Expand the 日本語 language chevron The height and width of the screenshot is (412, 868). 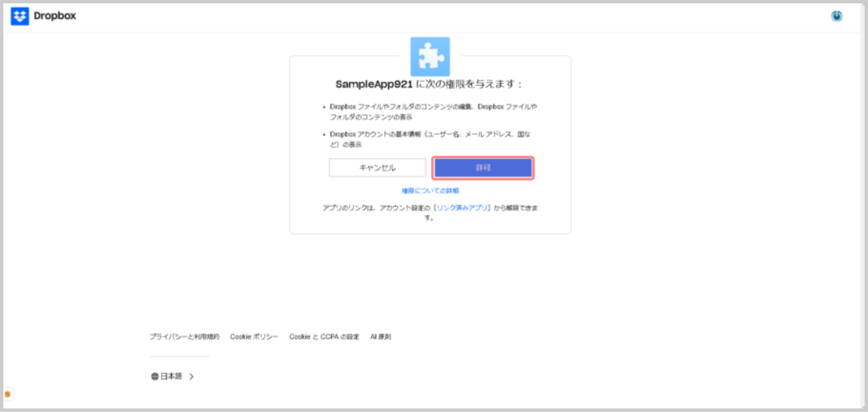[x=191, y=376]
